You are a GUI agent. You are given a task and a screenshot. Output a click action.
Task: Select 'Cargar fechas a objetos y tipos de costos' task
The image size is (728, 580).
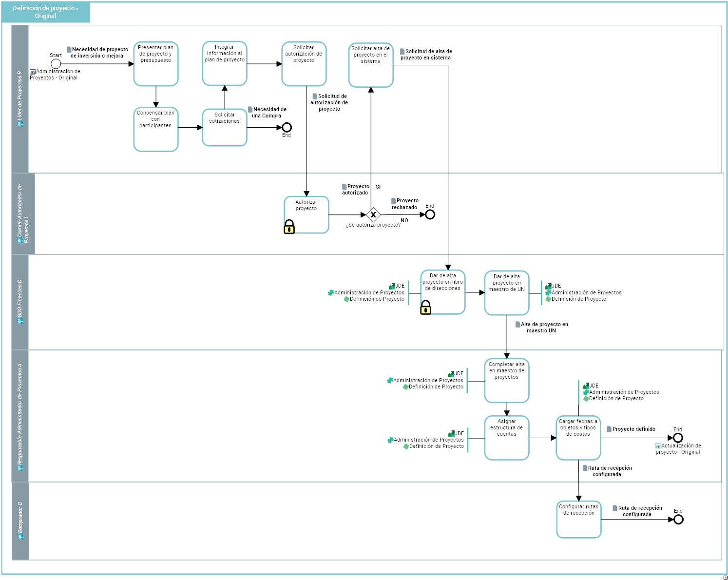click(578, 438)
